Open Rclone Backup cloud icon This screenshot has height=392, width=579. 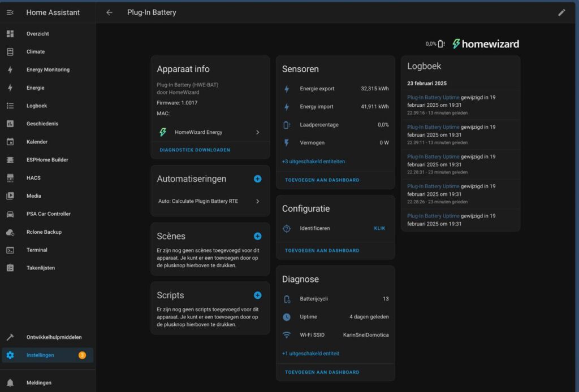10,232
